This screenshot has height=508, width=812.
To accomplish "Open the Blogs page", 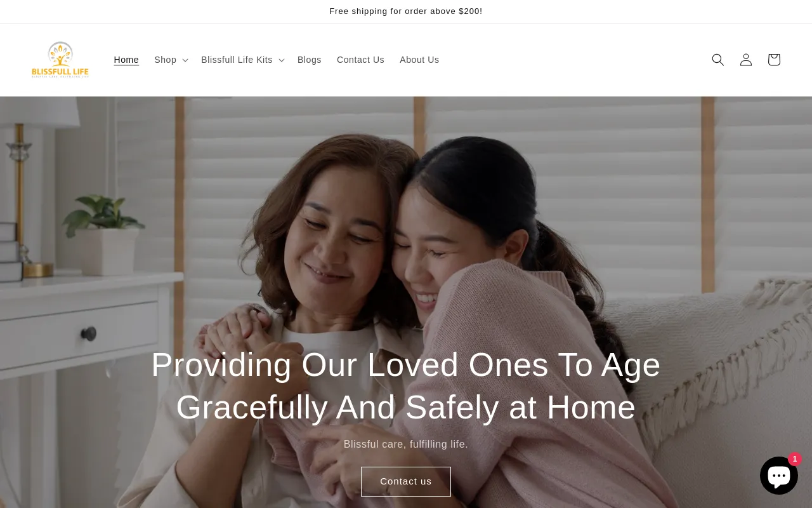I will pos(310,60).
